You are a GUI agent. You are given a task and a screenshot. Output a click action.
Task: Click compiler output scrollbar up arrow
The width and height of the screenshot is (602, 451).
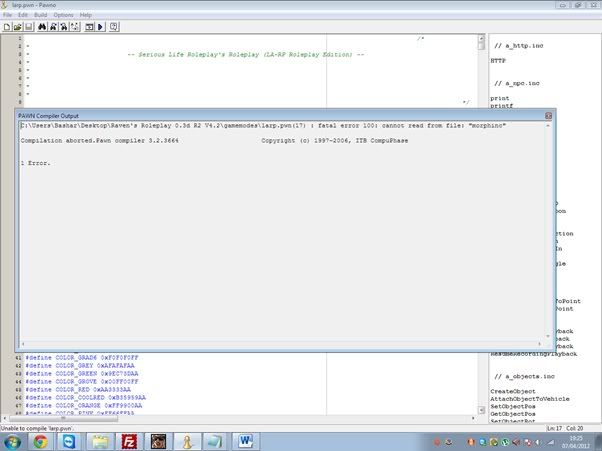click(548, 126)
